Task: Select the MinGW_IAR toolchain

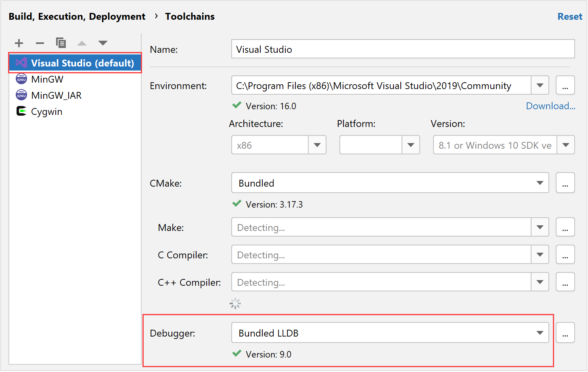Action: coord(75,96)
